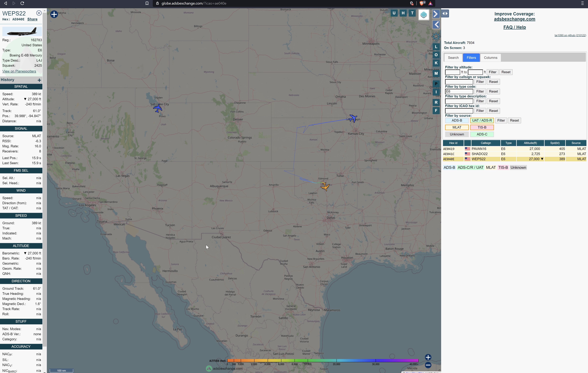Reset the type code filter
This screenshot has height=373, width=588.
pyautogui.click(x=493, y=92)
